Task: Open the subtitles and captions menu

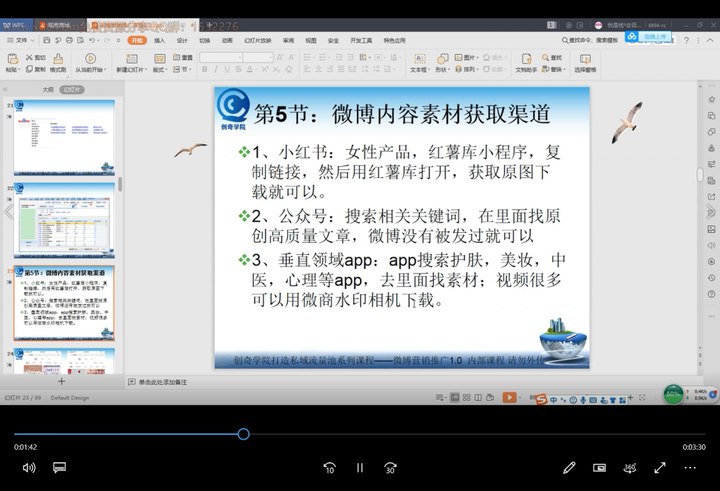Action: (x=59, y=468)
